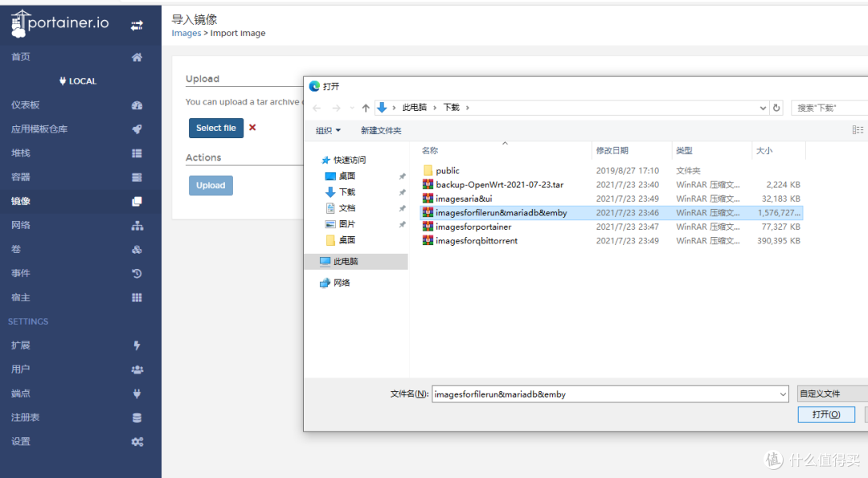Open the 注册表 sidebar item

pos(26,418)
